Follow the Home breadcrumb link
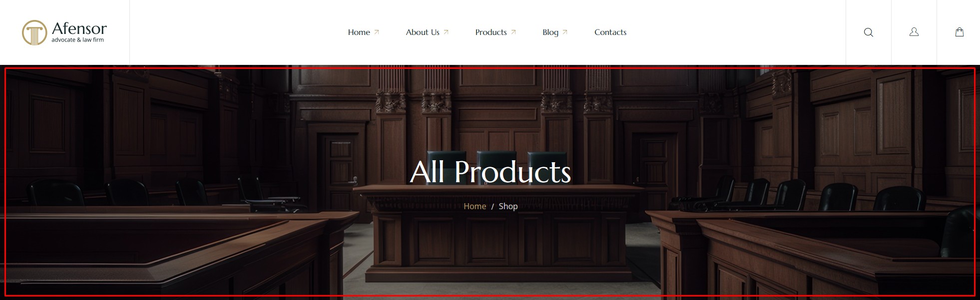This screenshot has height=300, width=980. coord(475,206)
